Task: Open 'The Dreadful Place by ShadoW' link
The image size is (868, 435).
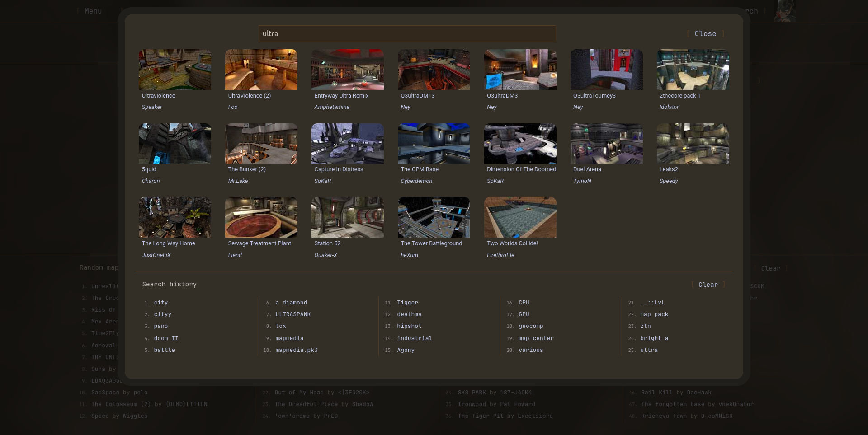Action: [324, 404]
